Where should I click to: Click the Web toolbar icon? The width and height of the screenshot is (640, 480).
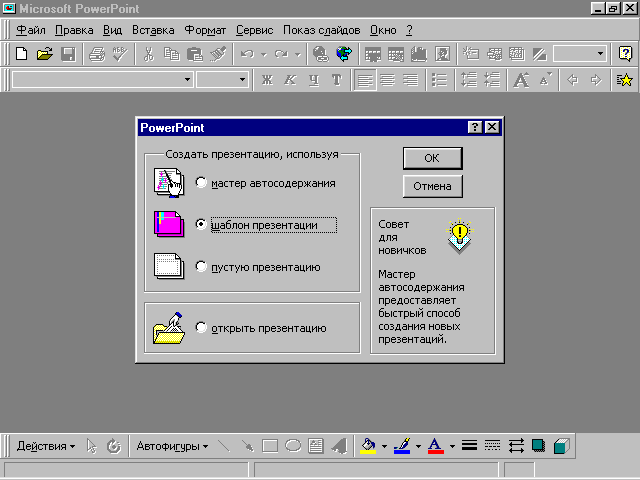coord(344,54)
